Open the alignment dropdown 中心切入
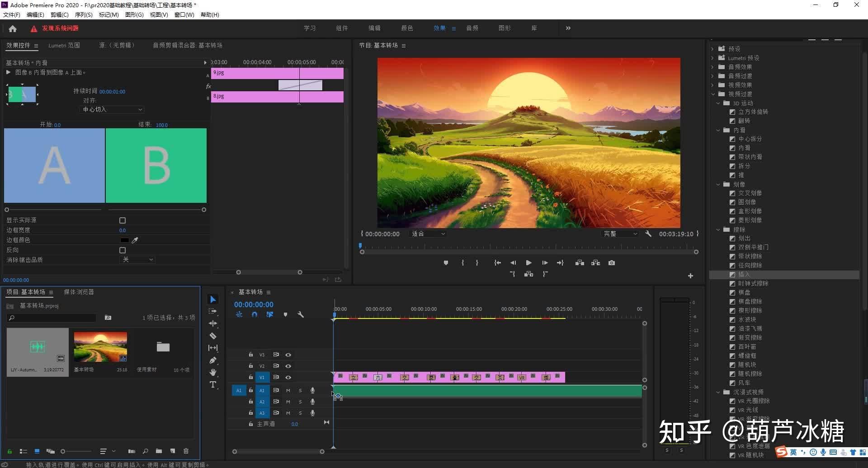The width and height of the screenshot is (868, 468). 112,110
